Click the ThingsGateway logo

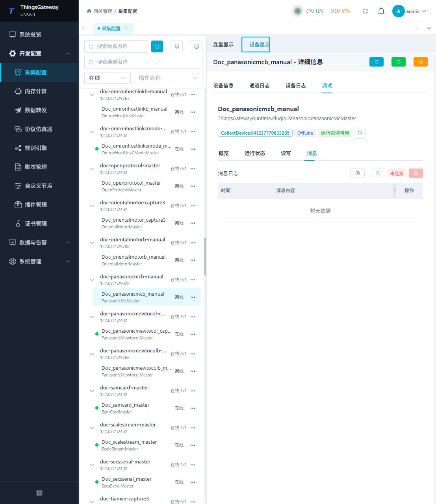[11, 11]
